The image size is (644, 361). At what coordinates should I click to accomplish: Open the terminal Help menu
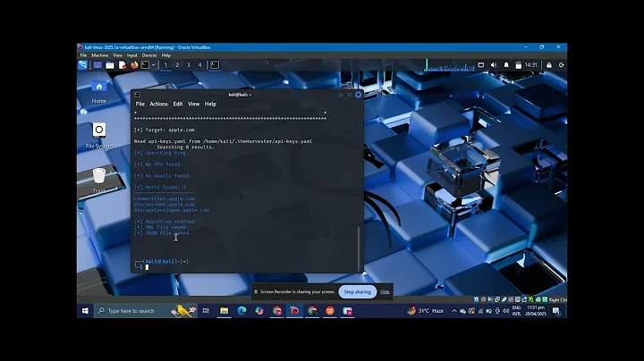tap(210, 104)
